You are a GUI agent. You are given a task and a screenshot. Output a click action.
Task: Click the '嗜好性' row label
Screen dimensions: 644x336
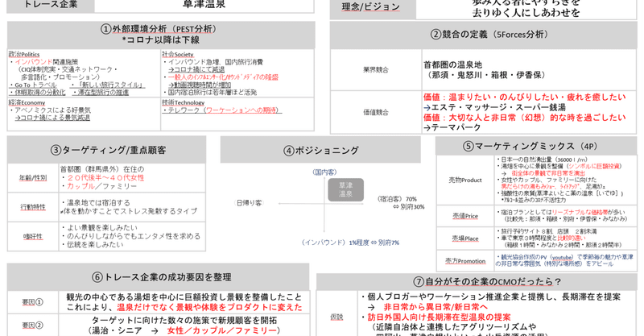click(33, 236)
